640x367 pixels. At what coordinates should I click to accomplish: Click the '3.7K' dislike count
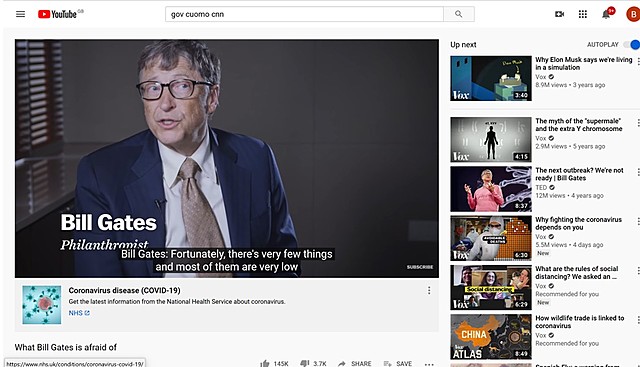coord(320,363)
